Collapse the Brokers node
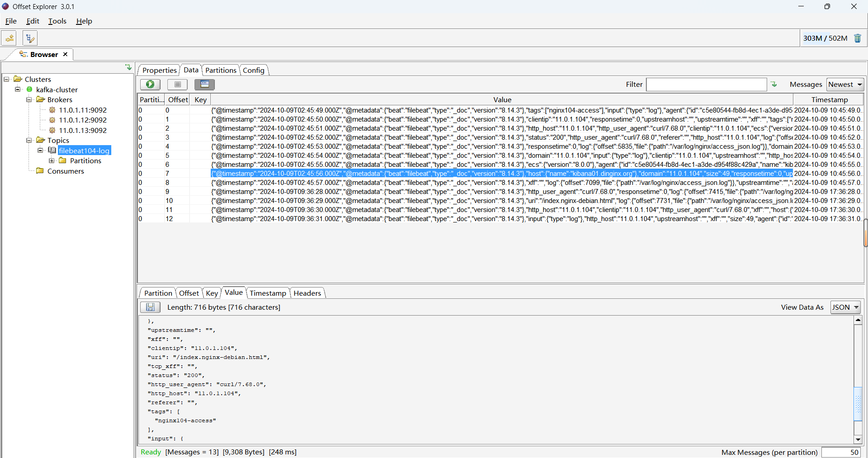 [29, 99]
